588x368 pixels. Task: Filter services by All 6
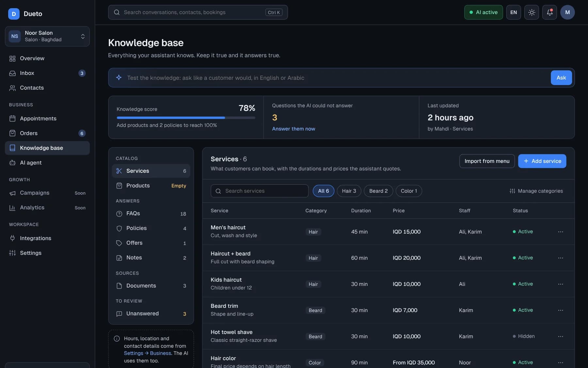point(323,191)
